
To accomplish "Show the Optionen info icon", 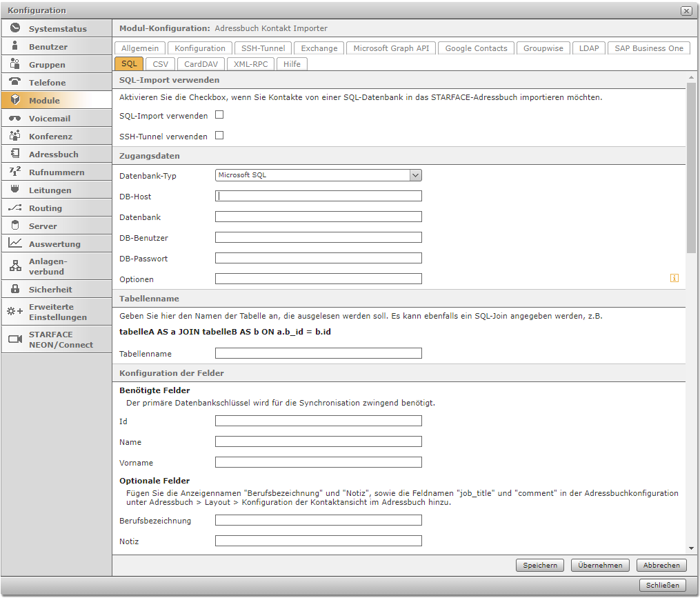I will pyautogui.click(x=674, y=278).
